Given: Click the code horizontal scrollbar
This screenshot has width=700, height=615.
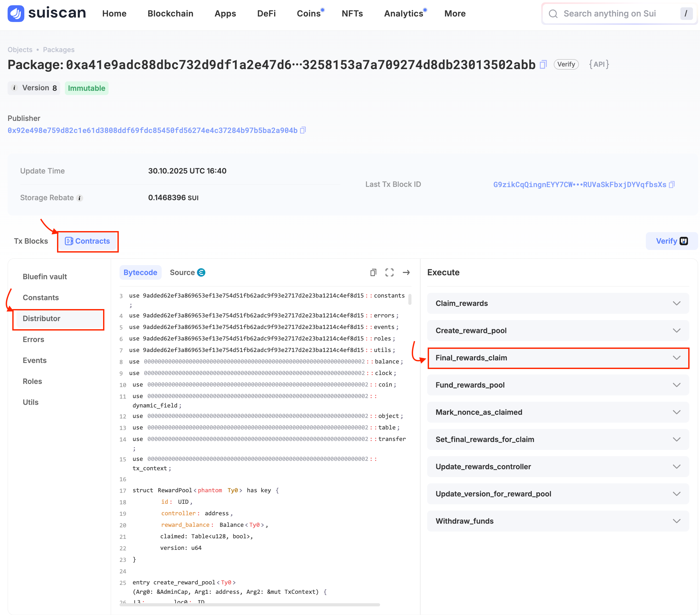Looking at the screenshot, I should [x=249, y=605].
